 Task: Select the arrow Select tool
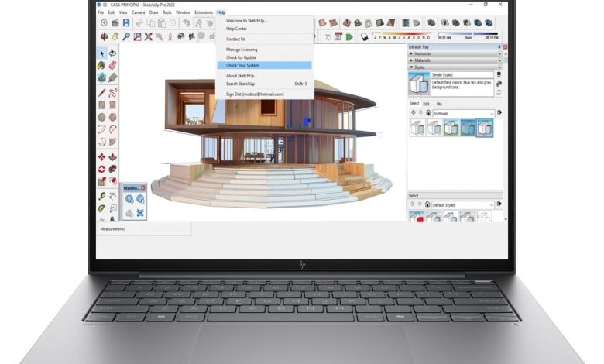coord(101,53)
